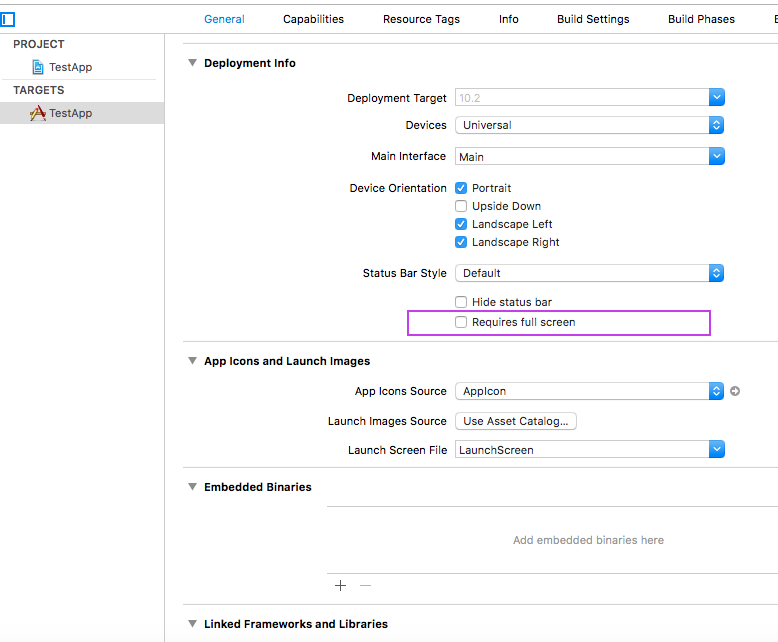Collapse the Deployment Info section
Screen dimensions: 778x642
point(192,63)
